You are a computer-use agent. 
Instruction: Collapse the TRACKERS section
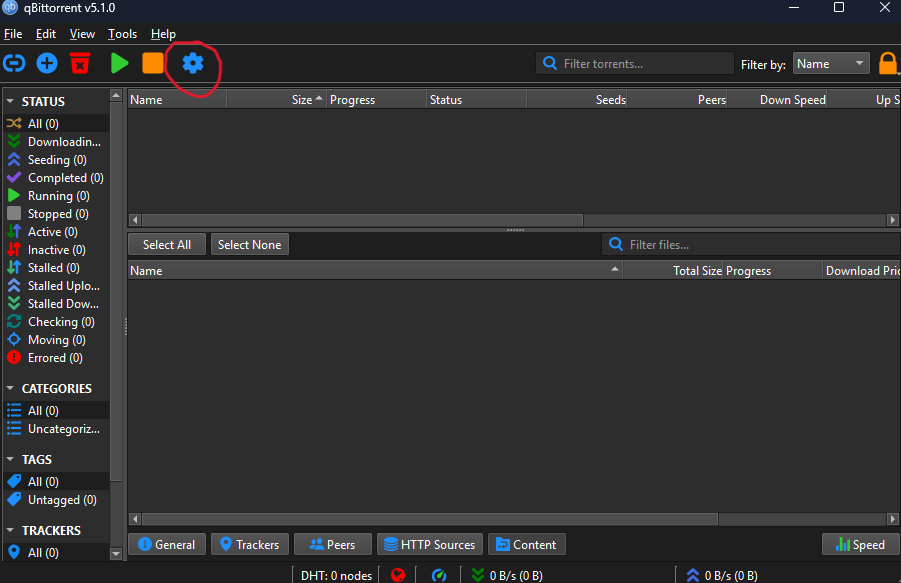click(x=10, y=530)
